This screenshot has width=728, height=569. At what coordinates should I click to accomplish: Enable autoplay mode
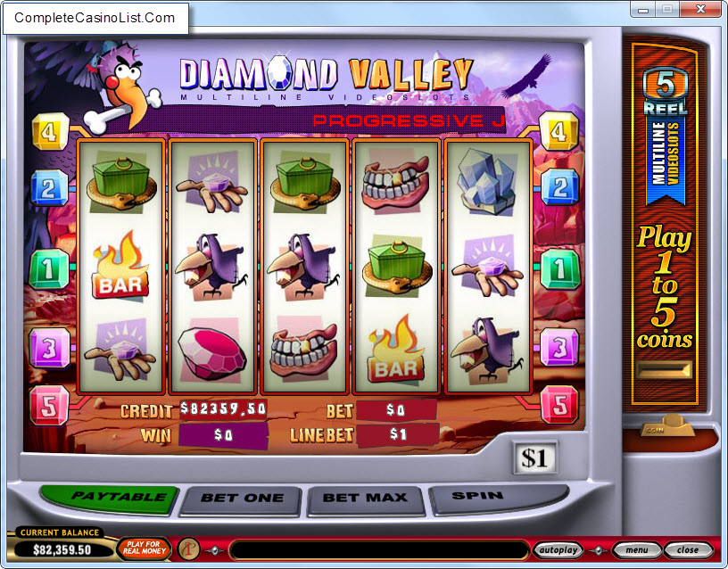(x=558, y=550)
